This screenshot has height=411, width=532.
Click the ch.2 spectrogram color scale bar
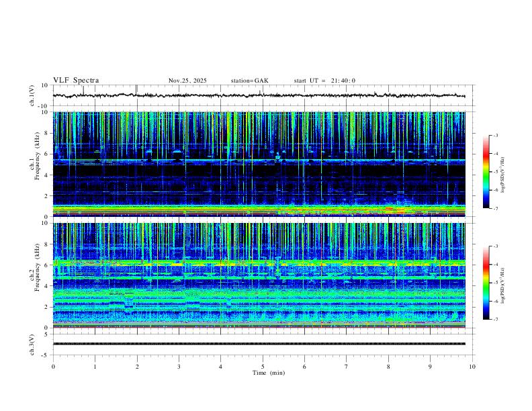[486, 283]
